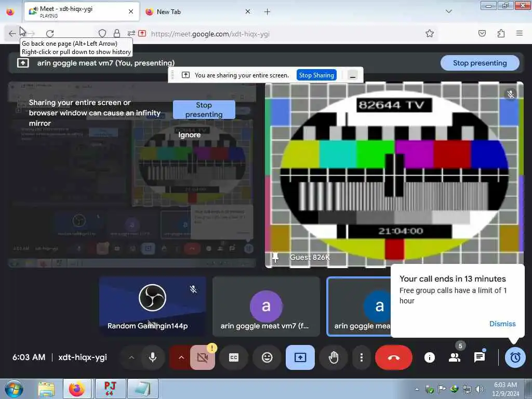This screenshot has height=399, width=532.
Task: Close the Meet browser tab
Action: 131,12
